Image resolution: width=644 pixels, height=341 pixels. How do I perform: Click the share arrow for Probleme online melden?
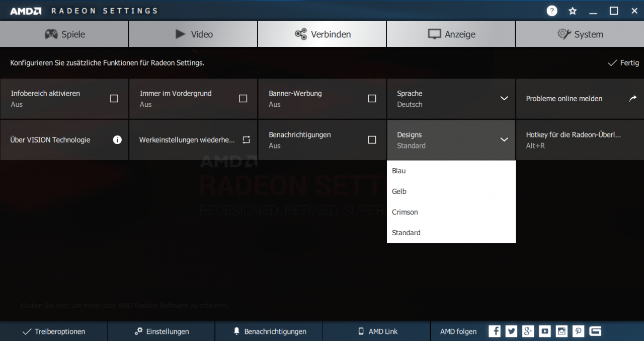633,98
